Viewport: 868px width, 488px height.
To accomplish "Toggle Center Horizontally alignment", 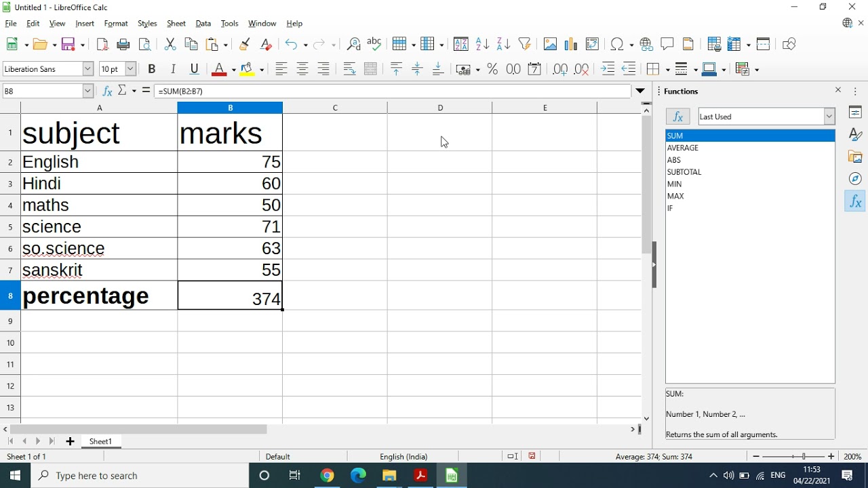I will pyautogui.click(x=302, y=69).
